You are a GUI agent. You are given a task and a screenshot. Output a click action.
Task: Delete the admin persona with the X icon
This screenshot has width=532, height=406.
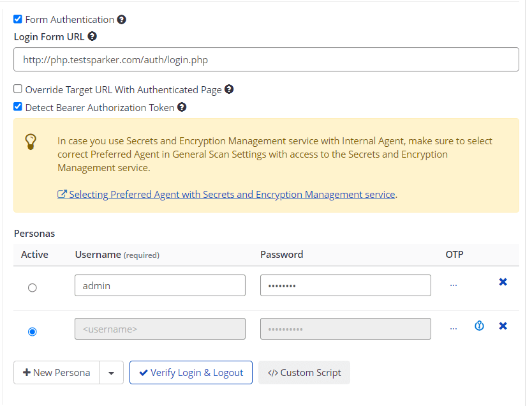pyautogui.click(x=503, y=282)
